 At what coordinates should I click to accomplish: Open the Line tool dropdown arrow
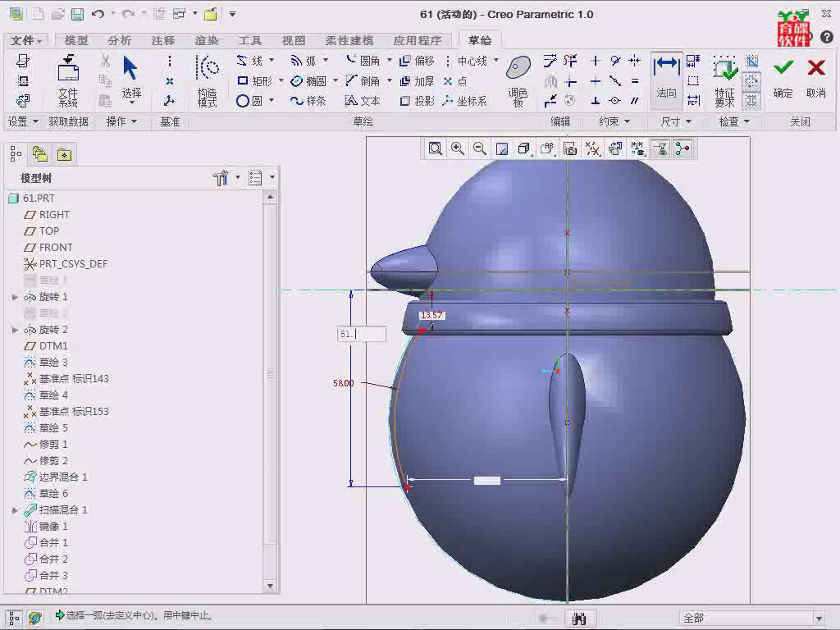pos(272,60)
